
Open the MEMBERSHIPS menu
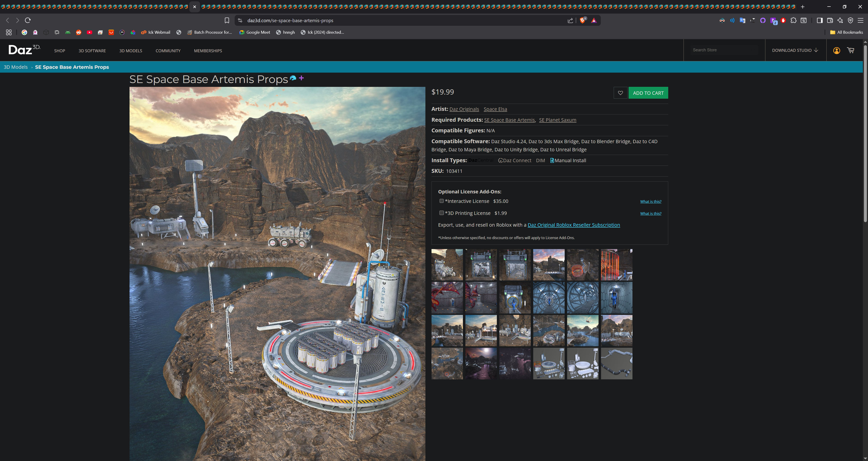[x=208, y=51]
